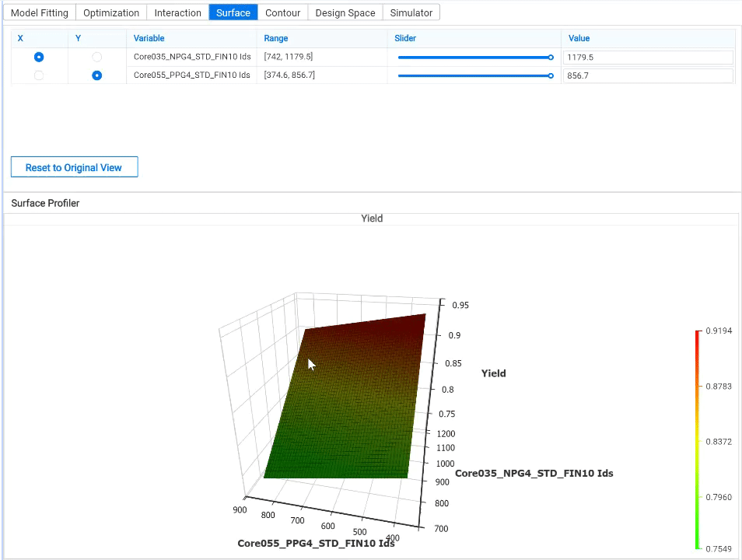
Task: Open the Interaction tab
Action: (177, 12)
